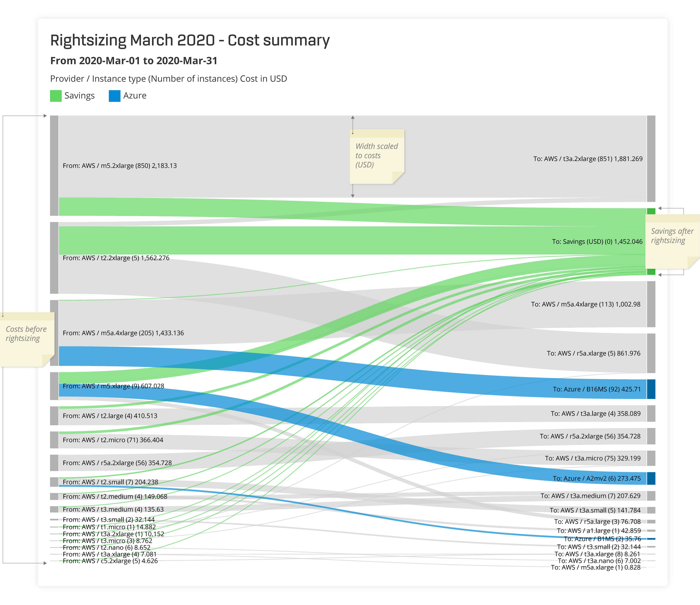Click the blue Azure legend swatch
700x605 pixels.
point(115,96)
